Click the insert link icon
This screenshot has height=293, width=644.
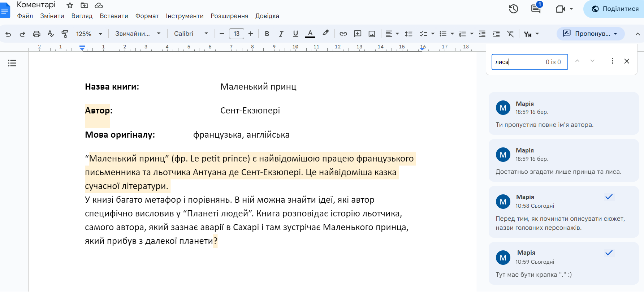tap(343, 34)
